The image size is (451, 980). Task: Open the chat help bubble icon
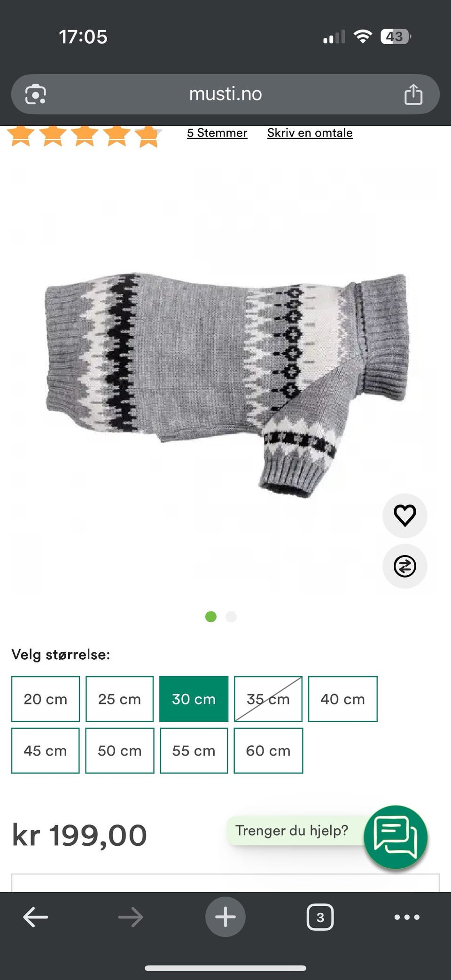click(396, 837)
